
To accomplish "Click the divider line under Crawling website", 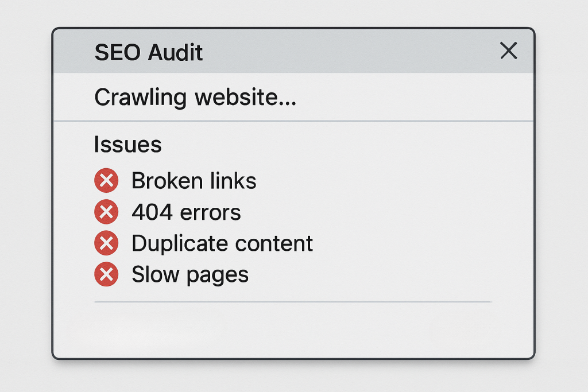I will click(293, 121).
